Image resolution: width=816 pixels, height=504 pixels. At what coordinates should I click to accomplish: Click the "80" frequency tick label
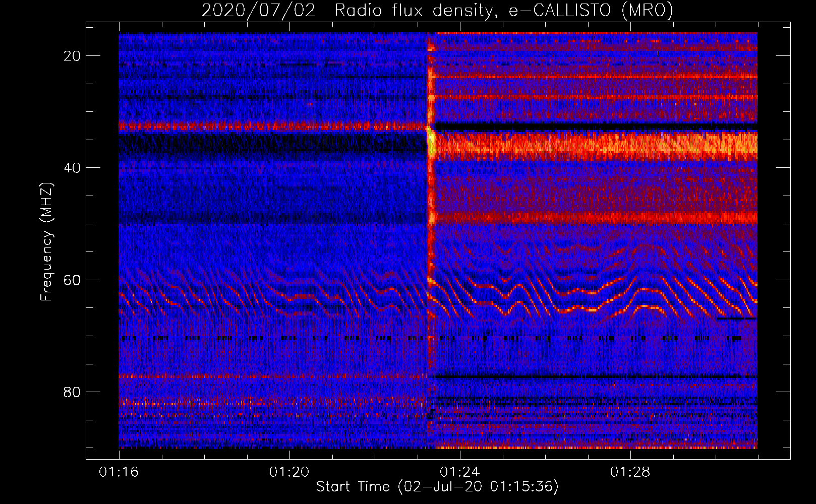pos(73,392)
